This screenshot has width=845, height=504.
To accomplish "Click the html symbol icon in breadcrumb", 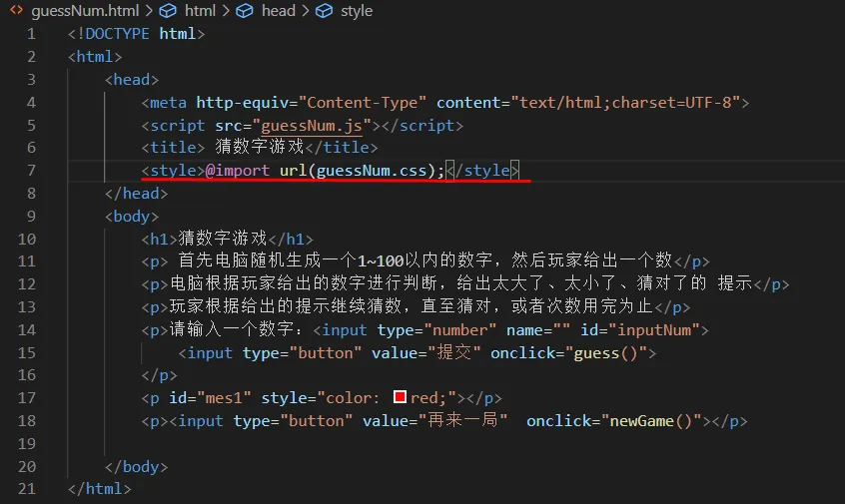I will click(x=169, y=11).
